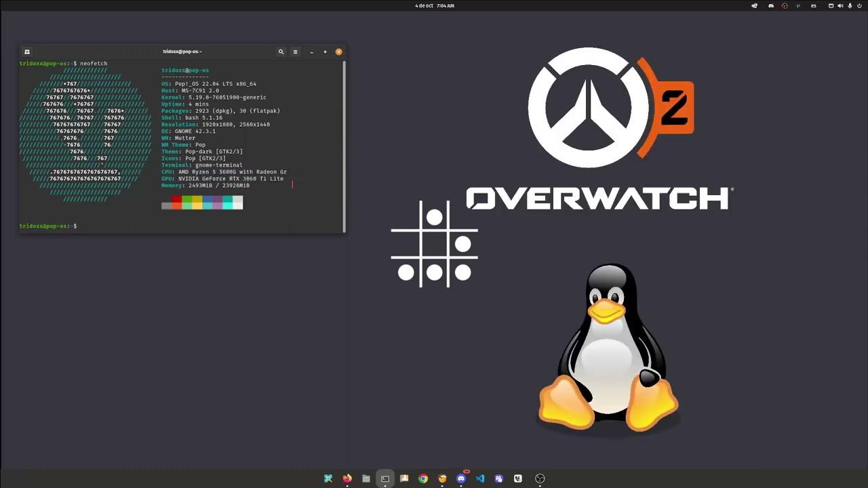Open the terminal hamburger menu

click(x=295, y=52)
